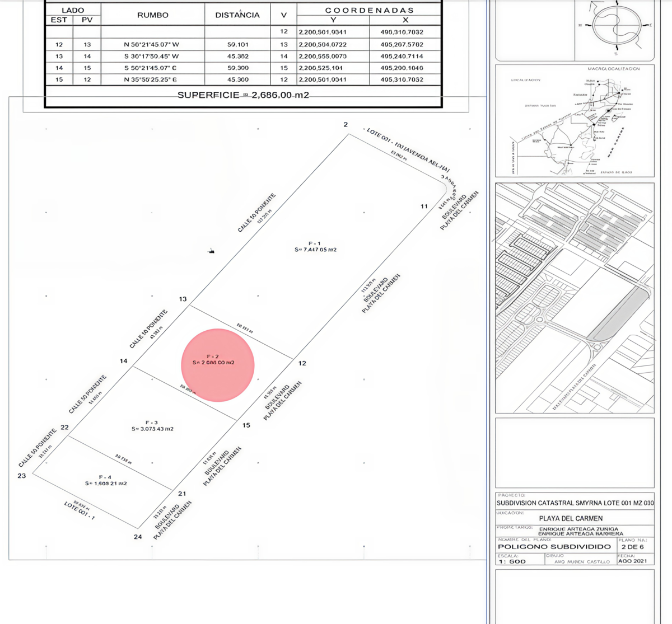Click vertex 2 at the top of the polygon
672x624 pixels.
point(346,124)
